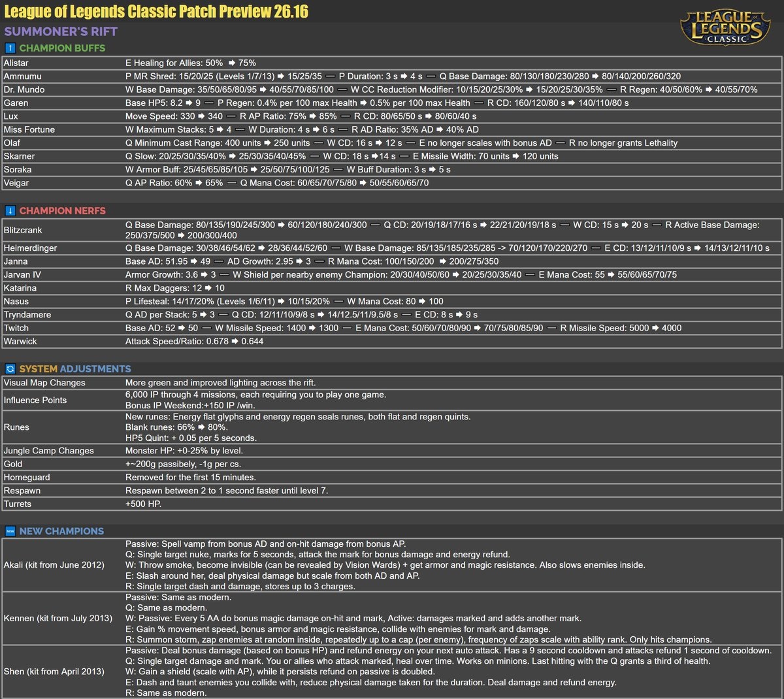The width and height of the screenshot is (784, 699).
Task: Click the down-arrow icon beside Champion Nerfs
Action: coord(10,210)
